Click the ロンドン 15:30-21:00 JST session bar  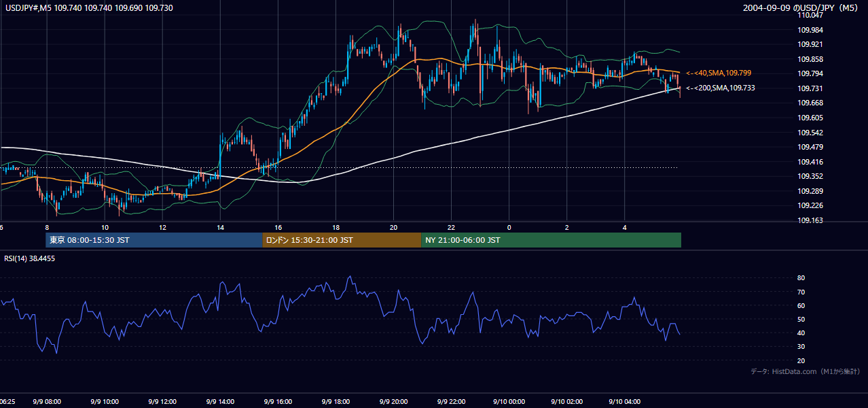coord(342,240)
